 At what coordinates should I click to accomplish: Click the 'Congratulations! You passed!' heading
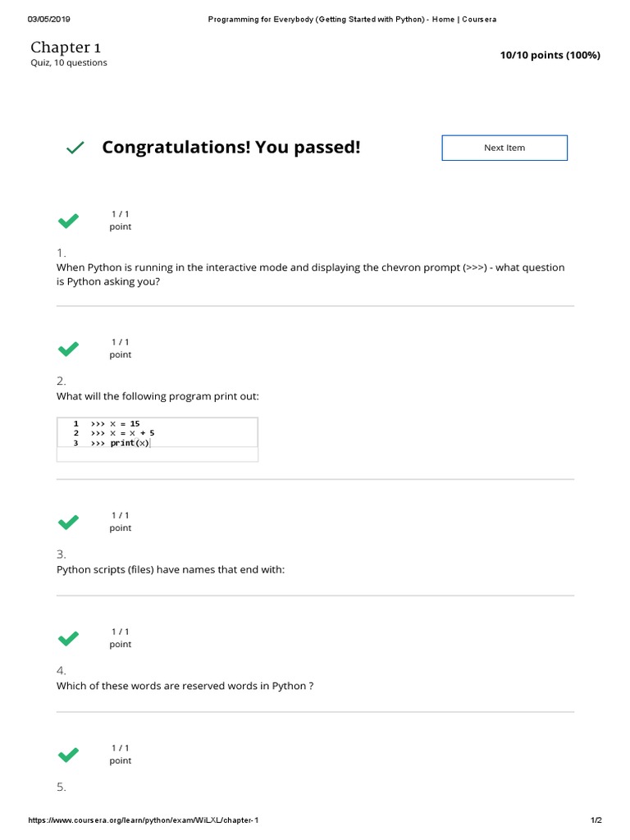(x=231, y=148)
